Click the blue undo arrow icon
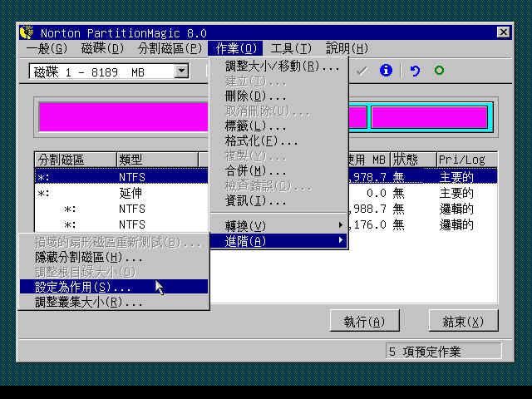532x399 pixels. coord(415,71)
